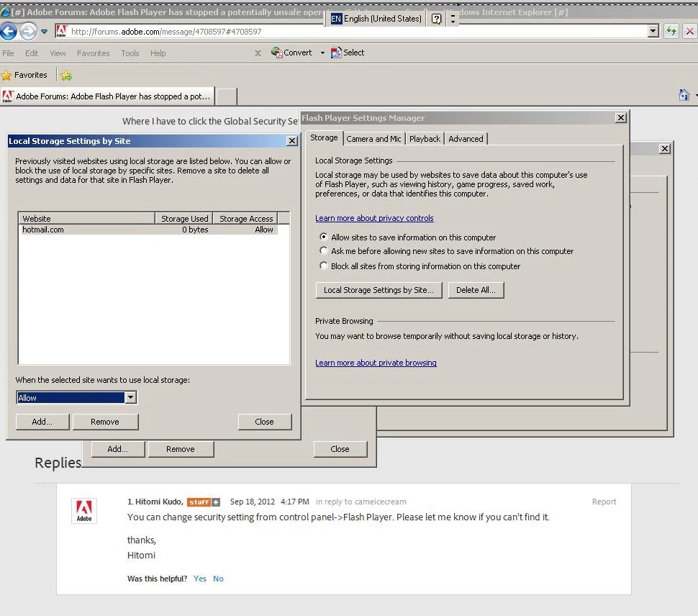Select Ask me before allowing new sites

324,250
